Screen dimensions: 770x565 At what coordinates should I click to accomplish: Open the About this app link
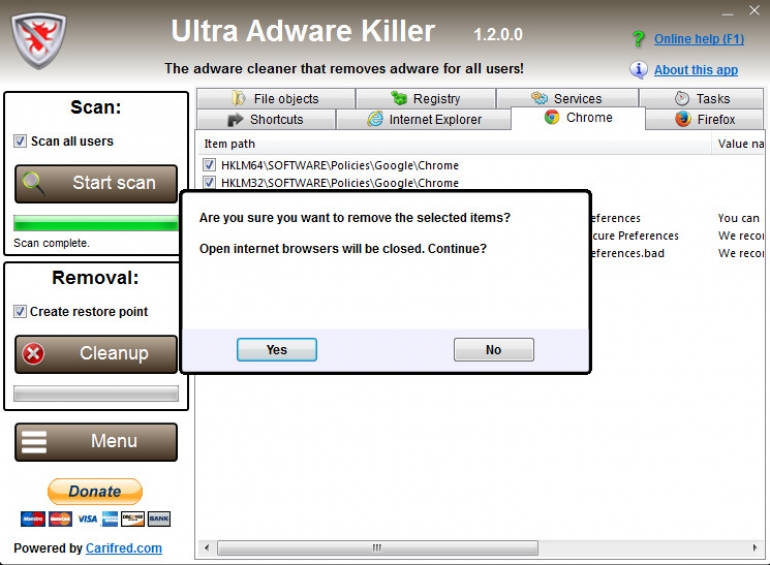[696, 70]
